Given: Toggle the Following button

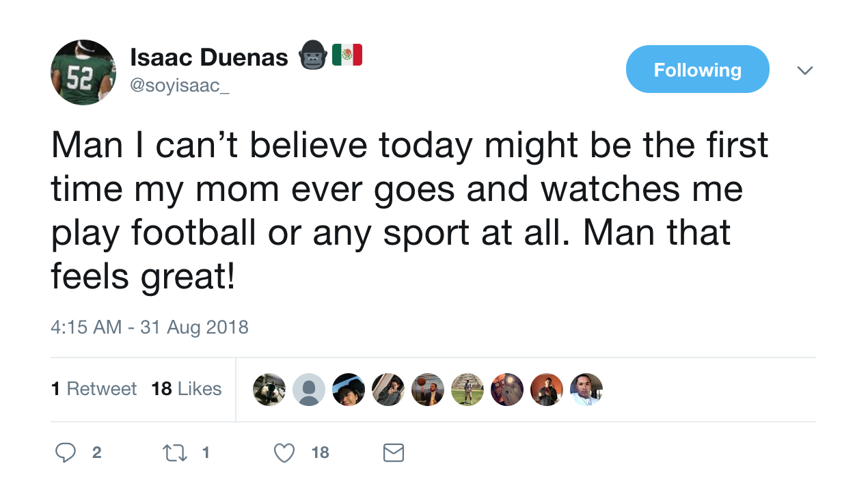Looking at the screenshot, I should tap(697, 69).
